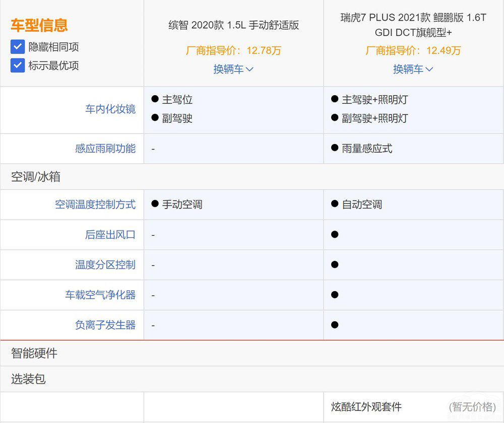Open 换辆车 dropdown under 缤智 2020款

[x=233, y=69]
